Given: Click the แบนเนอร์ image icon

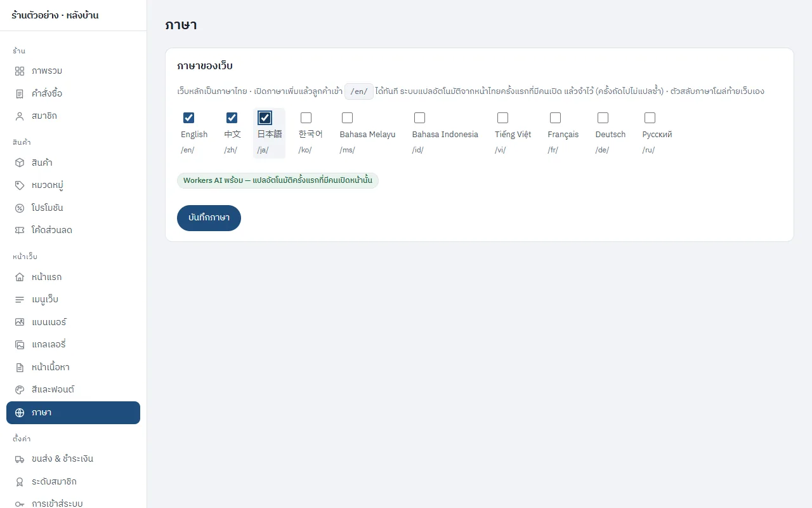Looking at the screenshot, I should pyautogui.click(x=20, y=322).
